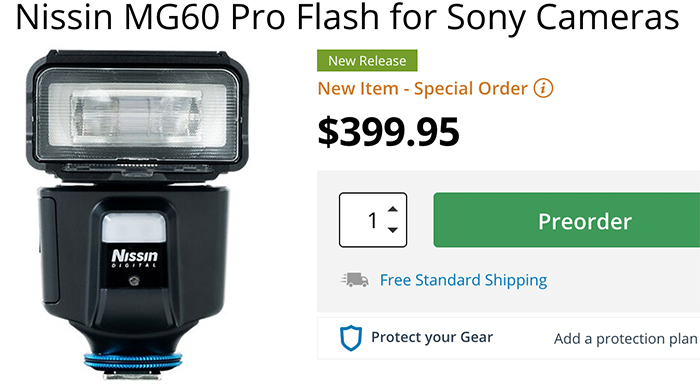This screenshot has height=386, width=700.
Task: Click the blue shield protection icon
Action: point(351,338)
